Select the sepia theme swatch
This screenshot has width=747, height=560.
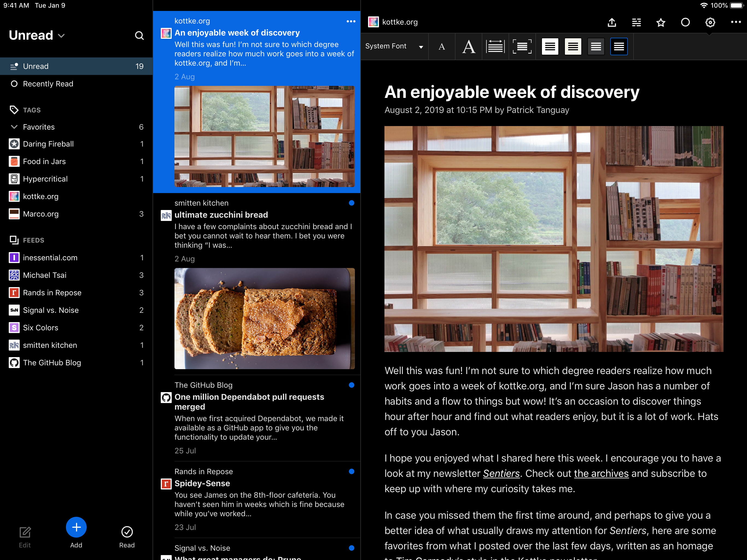[573, 46]
